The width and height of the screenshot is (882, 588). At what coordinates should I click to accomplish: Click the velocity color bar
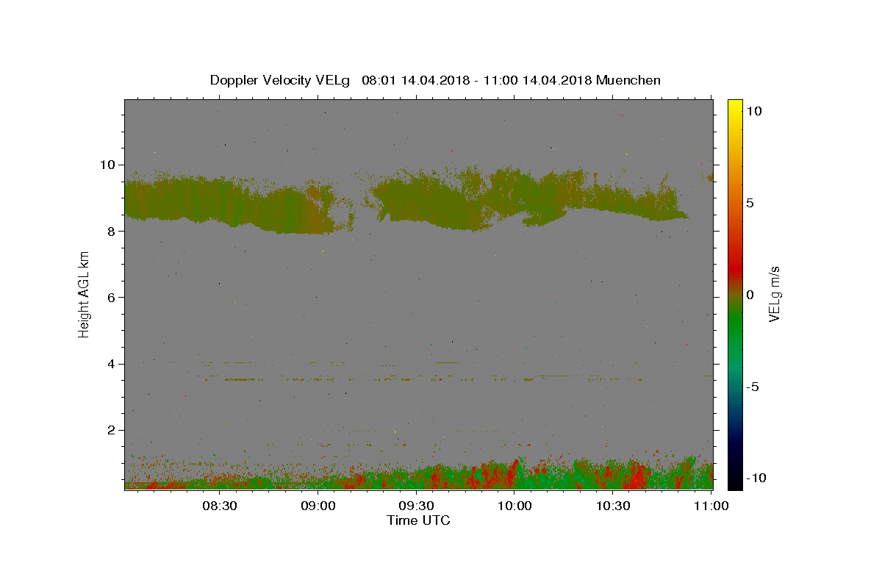click(x=735, y=294)
